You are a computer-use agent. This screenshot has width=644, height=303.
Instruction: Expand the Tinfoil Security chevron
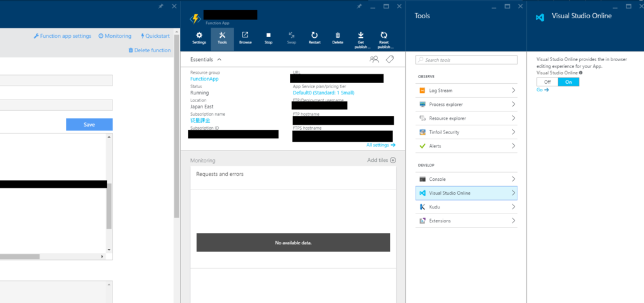coord(513,132)
